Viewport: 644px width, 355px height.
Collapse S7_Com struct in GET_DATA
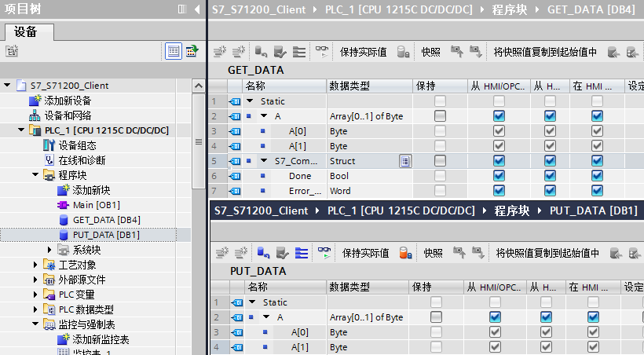[x=264, y=161]
